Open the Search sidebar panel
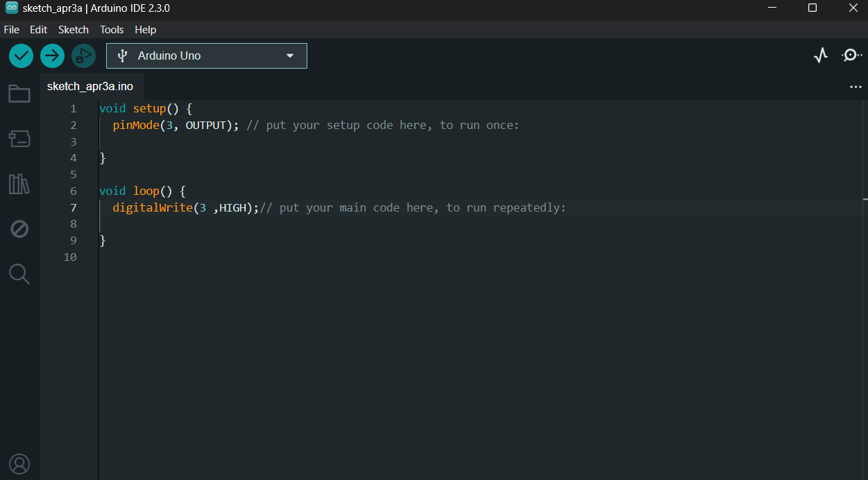Viewport: 868px width, 480px height. (x=19, y=274)
